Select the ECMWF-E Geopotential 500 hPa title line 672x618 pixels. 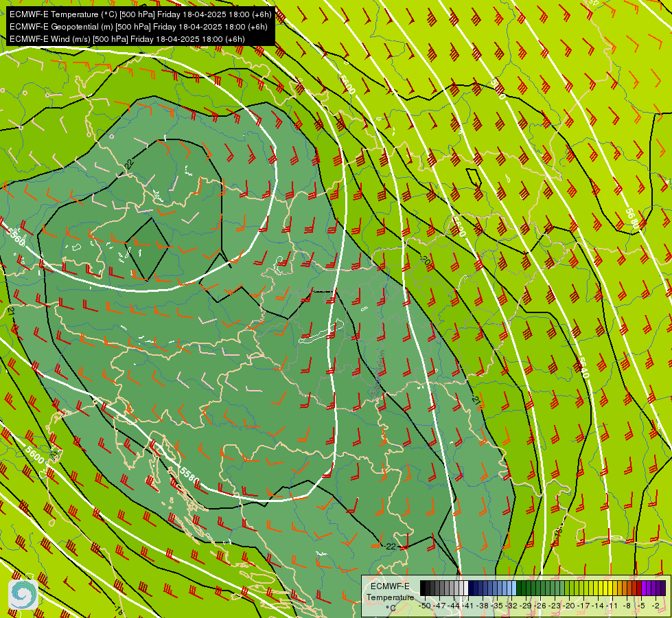(x=139, y=27)
